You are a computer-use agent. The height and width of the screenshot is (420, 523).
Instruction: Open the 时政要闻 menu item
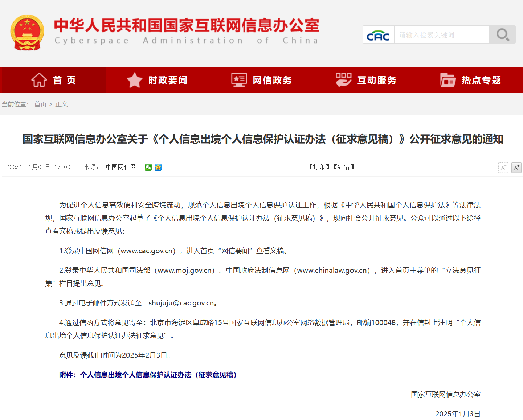click(159, 80)
